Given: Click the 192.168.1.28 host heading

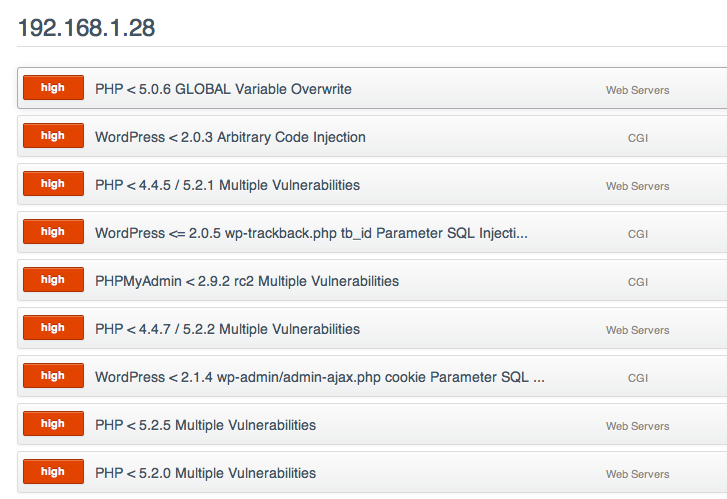Looking at the screenshot, I should (x=86, y=28).
